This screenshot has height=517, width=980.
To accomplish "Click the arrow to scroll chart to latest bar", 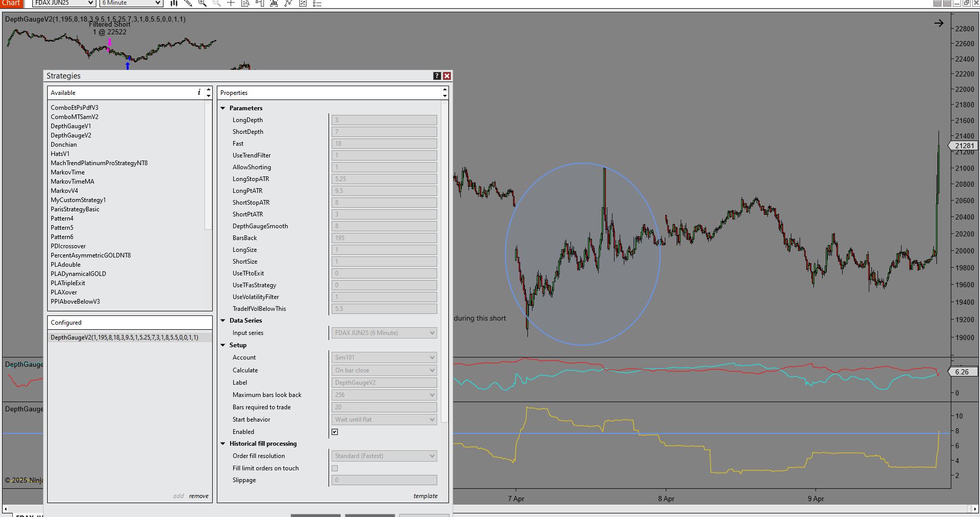I will 938,23.
